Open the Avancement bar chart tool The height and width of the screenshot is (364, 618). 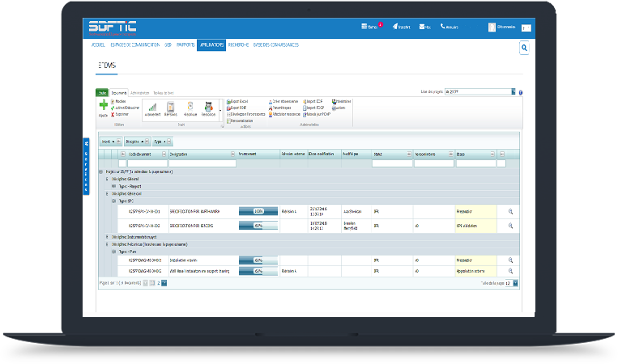[151, 107]
